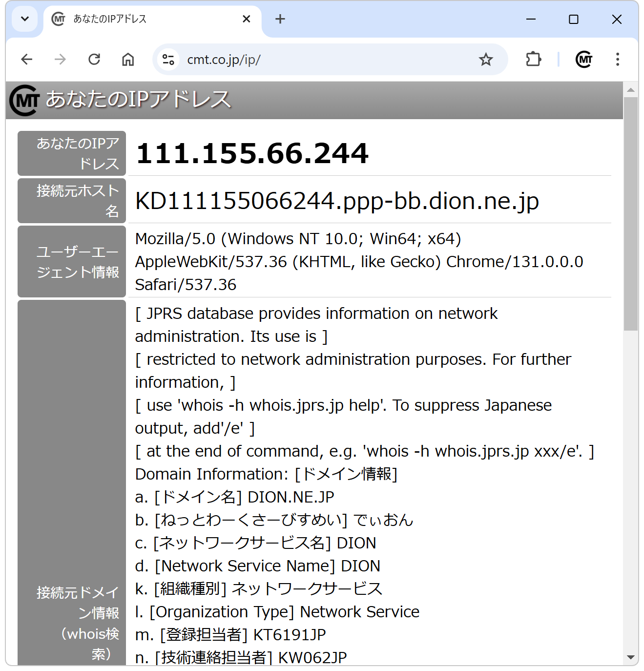Screen dimensions: 644x671
Task: Close the browser window
Action: [617, 19]
